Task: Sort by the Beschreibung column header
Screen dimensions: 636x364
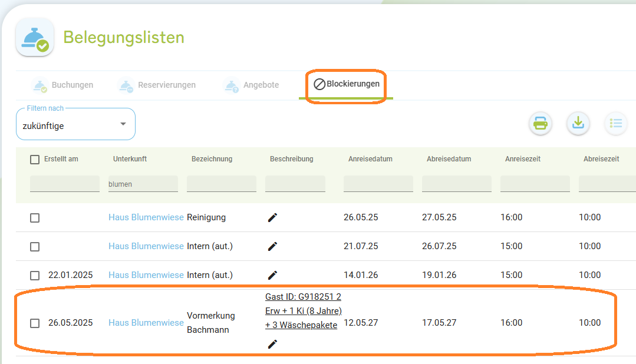Action: (292, 159)
